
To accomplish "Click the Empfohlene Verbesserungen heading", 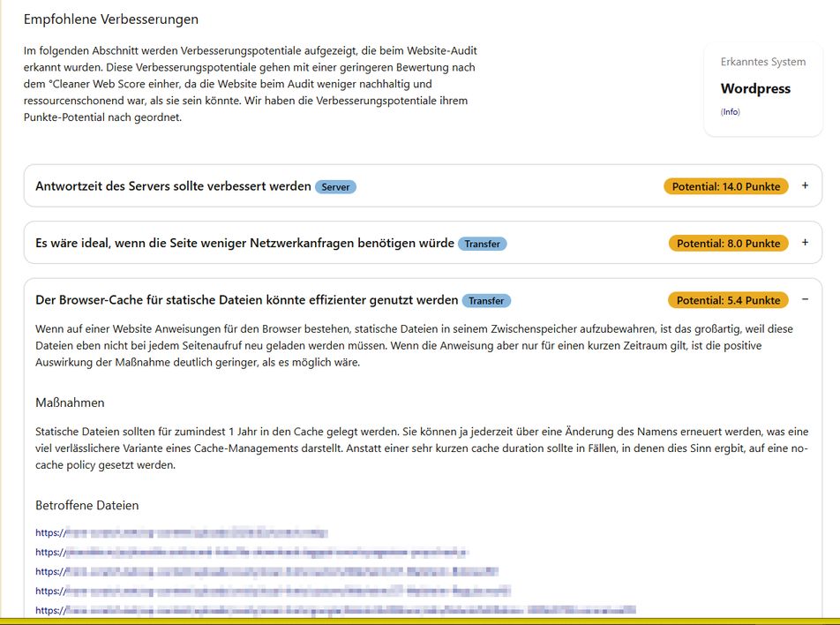I will (x=111, y=19).
